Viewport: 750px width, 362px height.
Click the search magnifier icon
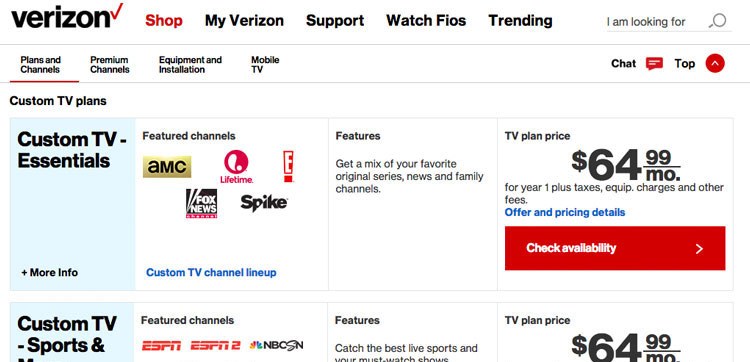tap(717, 21)
